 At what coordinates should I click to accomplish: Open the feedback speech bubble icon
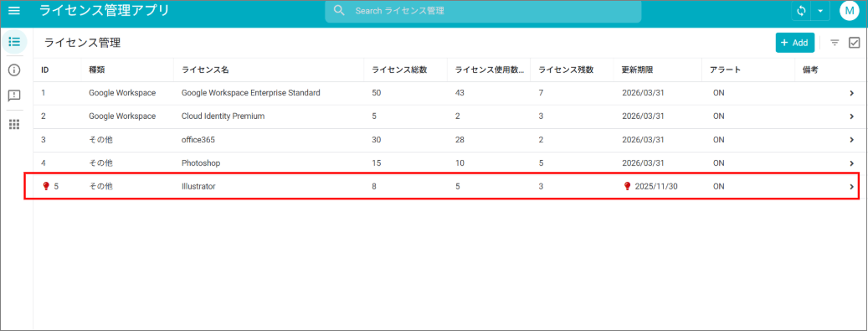click(x=14, y=96)
